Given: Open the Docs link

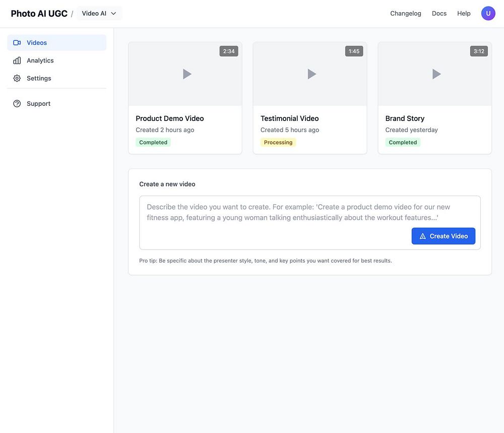Looking at the screenshot, I should [439, 14].
